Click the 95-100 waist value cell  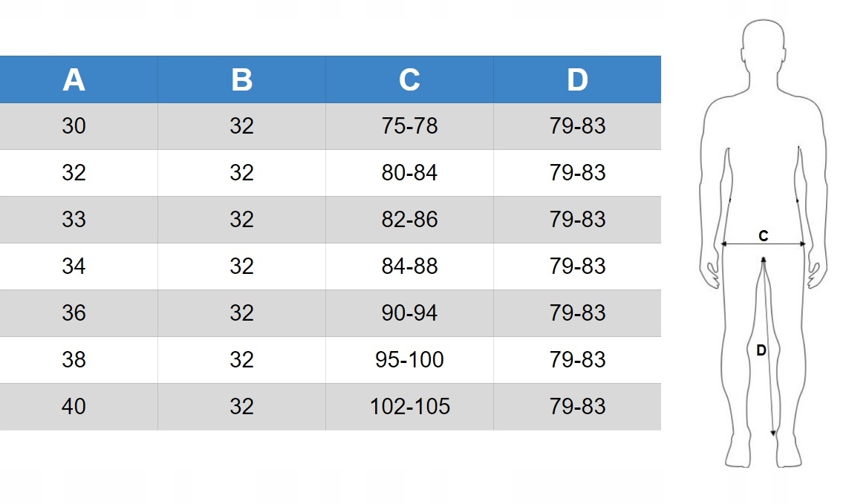409,359
